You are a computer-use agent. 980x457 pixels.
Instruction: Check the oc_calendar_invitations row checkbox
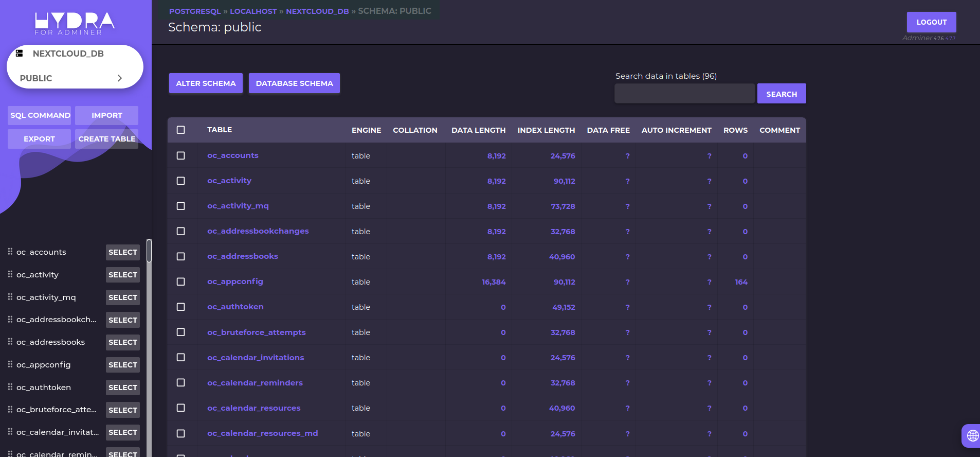coord(180,357)
